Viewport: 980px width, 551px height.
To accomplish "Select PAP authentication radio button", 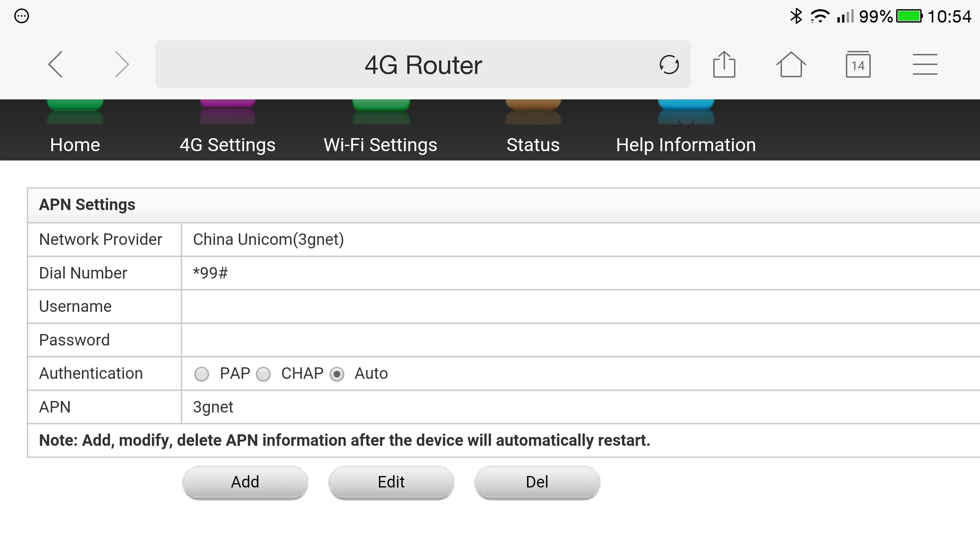I will [x=201, y=374].
